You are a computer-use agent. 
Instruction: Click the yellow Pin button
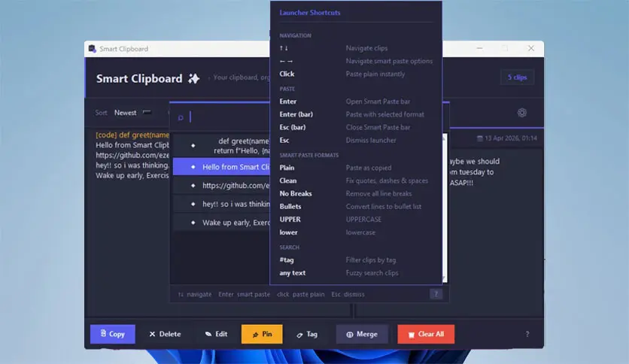tap(262, 334)
